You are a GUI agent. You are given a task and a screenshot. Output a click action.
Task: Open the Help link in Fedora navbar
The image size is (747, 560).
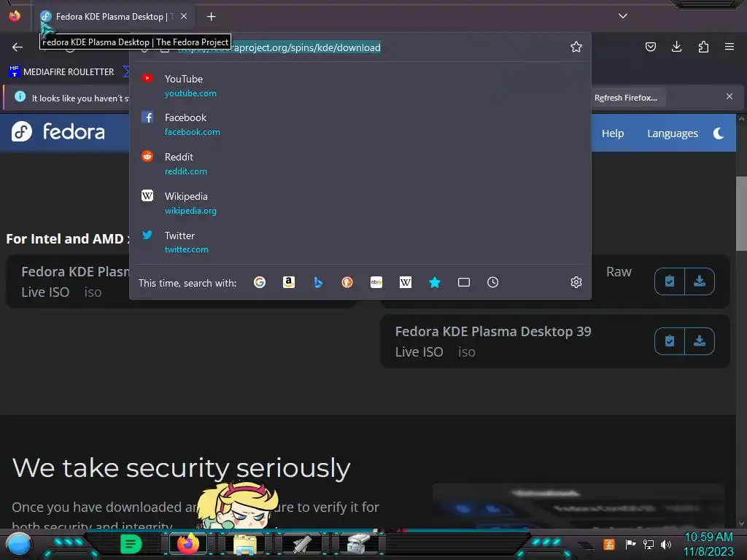tap(613, 133)
